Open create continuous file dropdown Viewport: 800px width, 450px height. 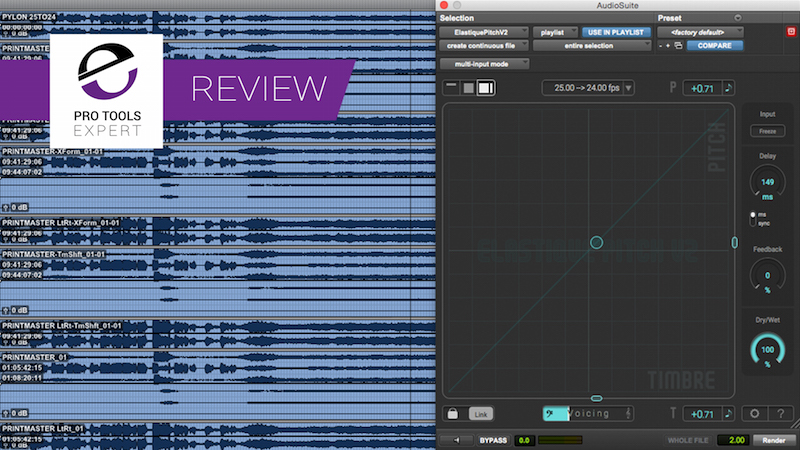point(484,45)
